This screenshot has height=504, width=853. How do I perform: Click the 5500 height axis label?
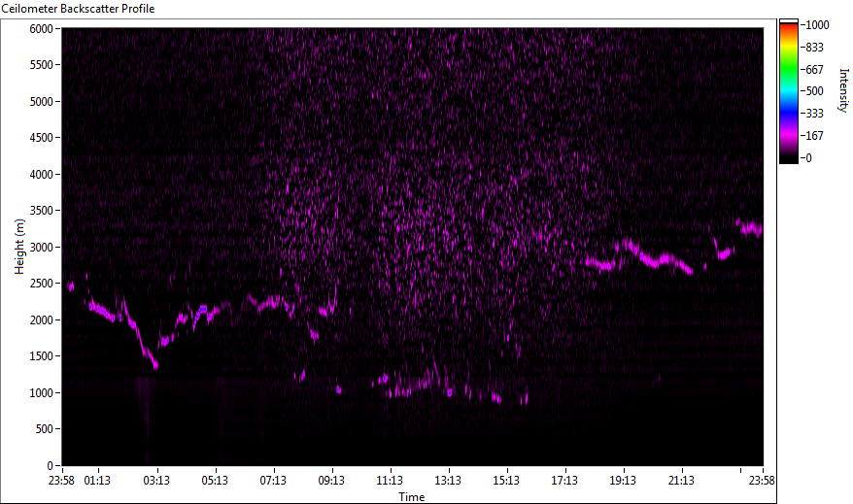click(x=42, y=65)
